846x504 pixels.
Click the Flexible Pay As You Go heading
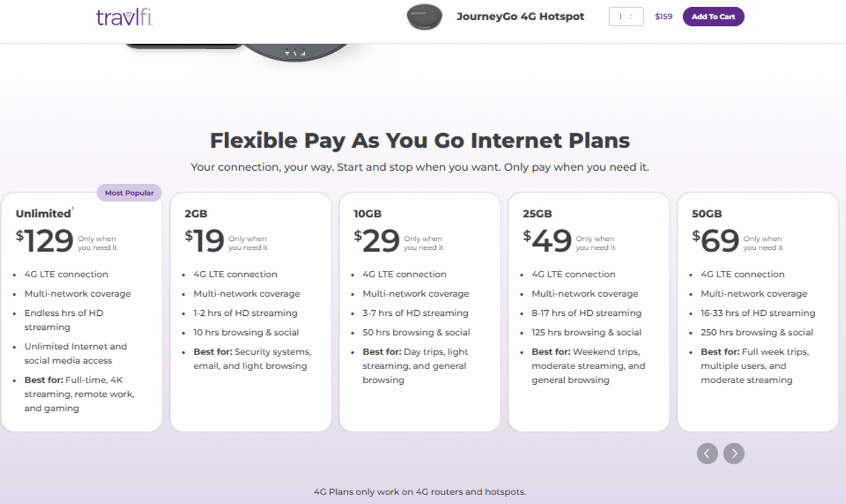tap(420, 141)
